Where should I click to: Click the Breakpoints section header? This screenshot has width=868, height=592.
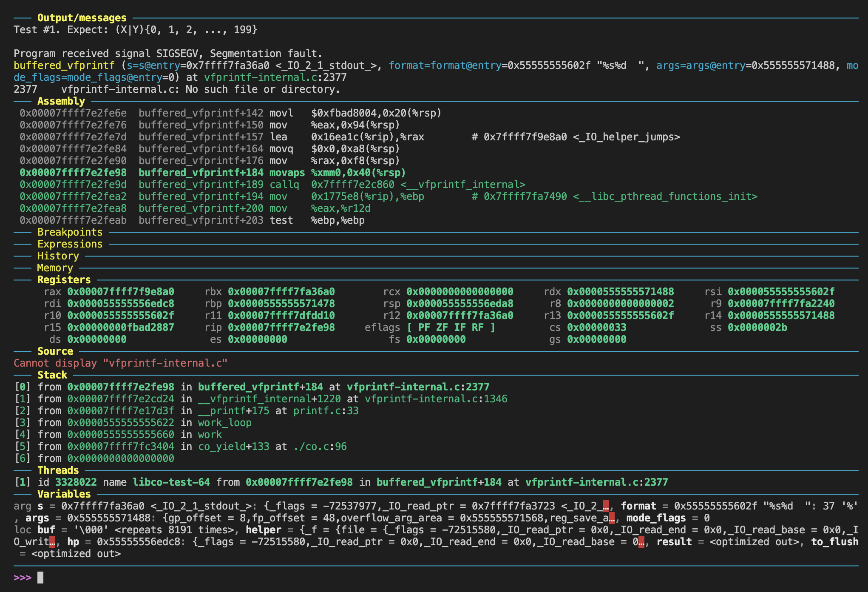(70, 232)
